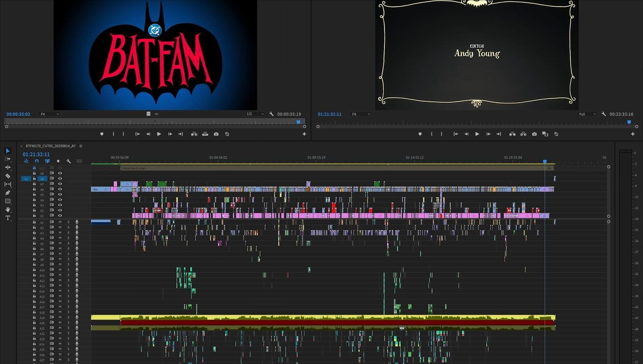Select the Razor tool

click(x=8, y=176)
